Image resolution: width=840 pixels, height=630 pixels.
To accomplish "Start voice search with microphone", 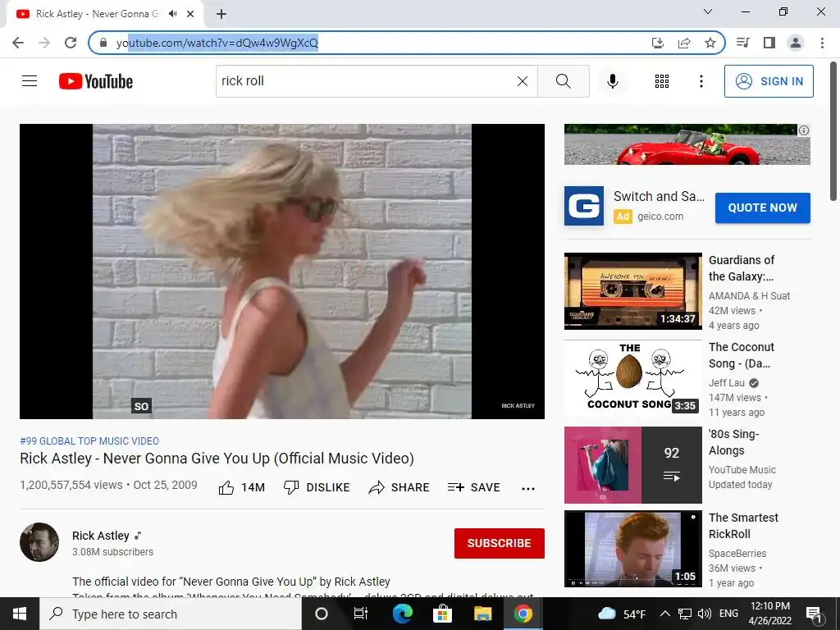I will [x=612, y=81].
